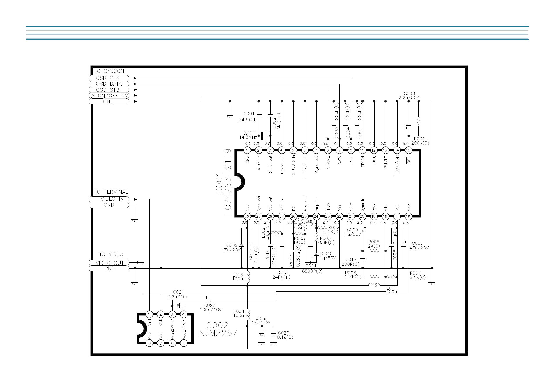Image resolution: width=555 pixels, height=392 pixels.
Task: Click the OSD STB connector label
Action: [x=109, y=90]
